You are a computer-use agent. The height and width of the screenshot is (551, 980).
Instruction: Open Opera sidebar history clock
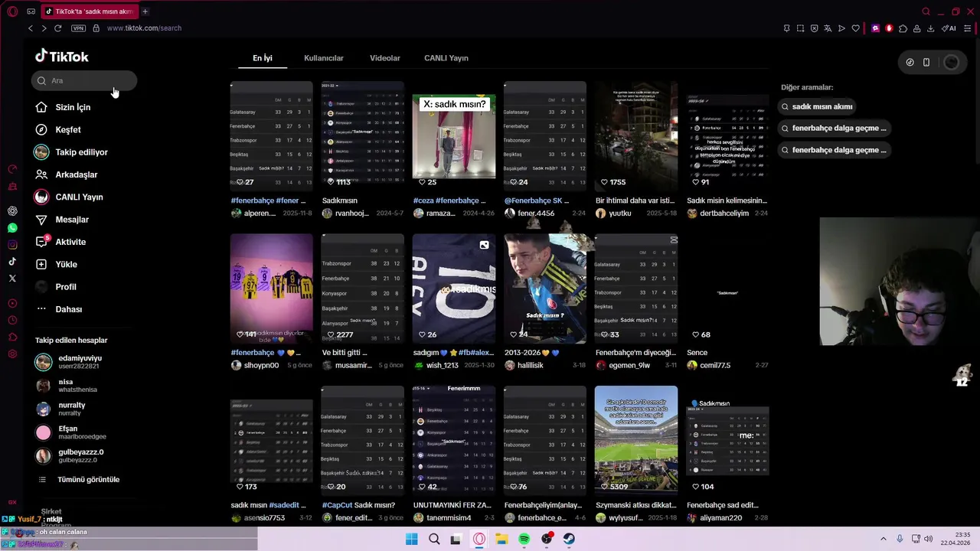[12, 320]
